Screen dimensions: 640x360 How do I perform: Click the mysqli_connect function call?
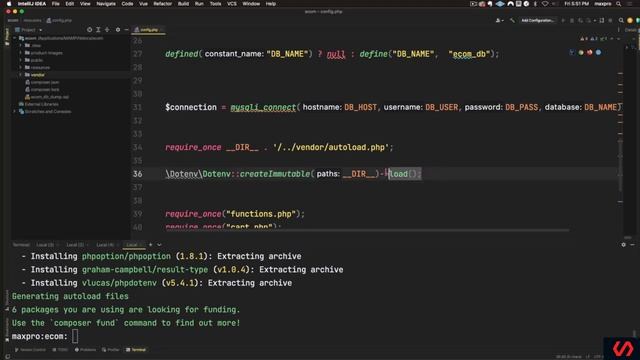tap(263, 107)
